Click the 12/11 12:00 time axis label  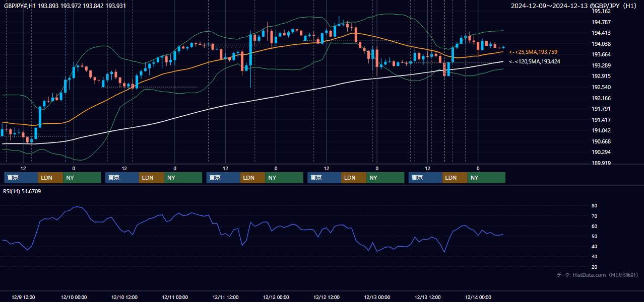coord(225,297)
